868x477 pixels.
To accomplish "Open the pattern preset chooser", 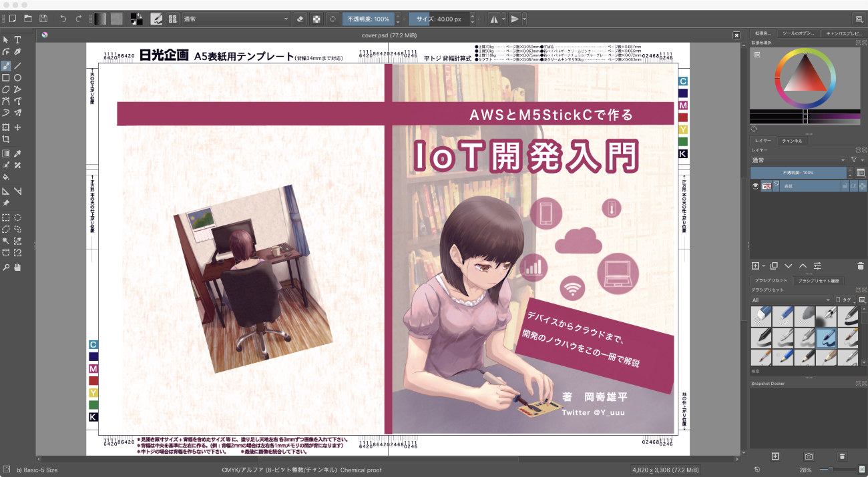I will pyautogui.click(x=117, y=19).
